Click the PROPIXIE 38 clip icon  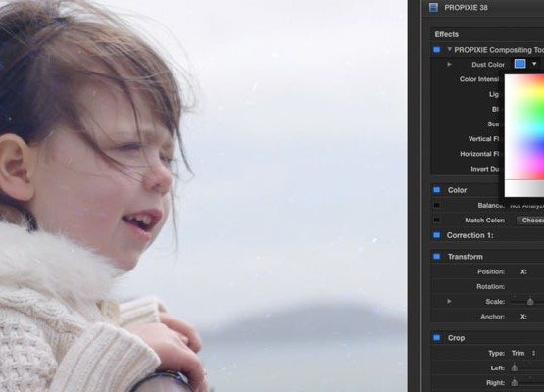point(433,7)
